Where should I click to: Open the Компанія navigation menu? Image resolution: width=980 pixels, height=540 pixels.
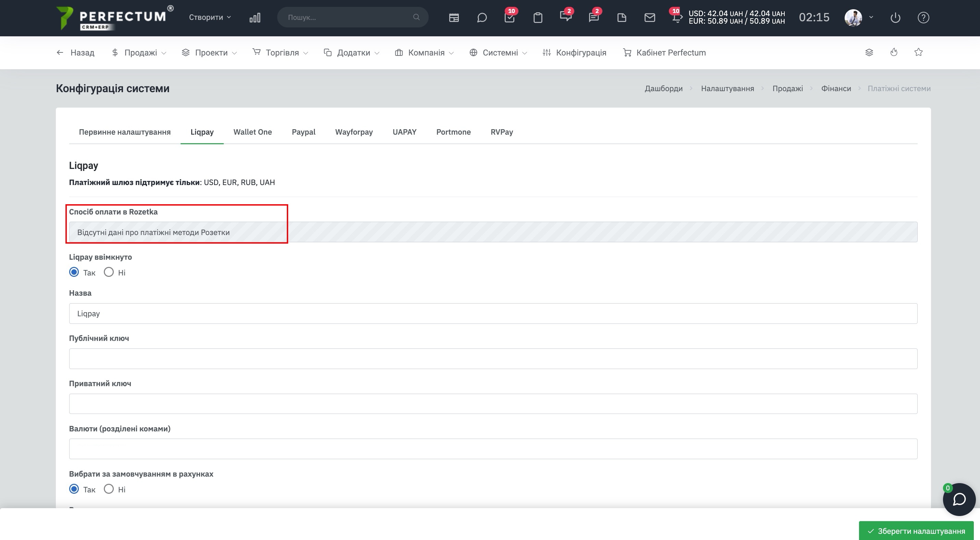(x=424, y=52)
